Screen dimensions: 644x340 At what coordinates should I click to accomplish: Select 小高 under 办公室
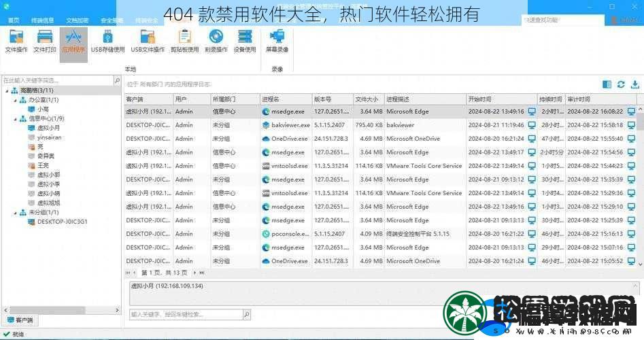pyautogui.click(x=43, y=109)
